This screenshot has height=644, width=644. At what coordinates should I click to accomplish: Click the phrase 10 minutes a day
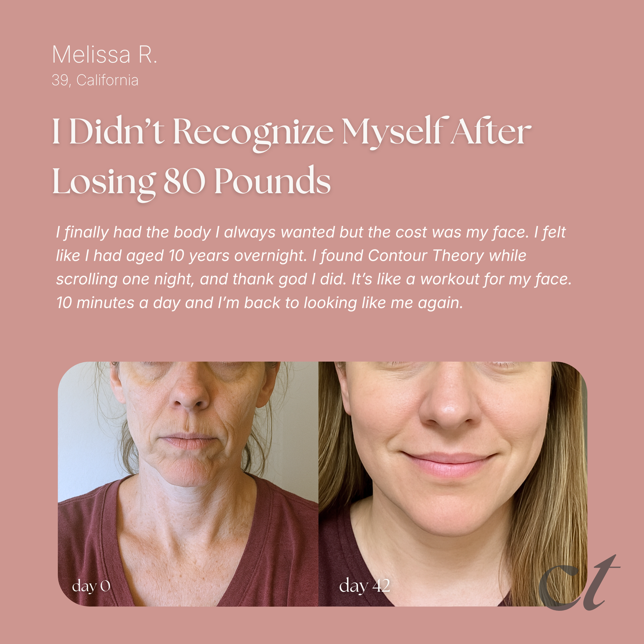pyautogui.click(x=119, y=303)
